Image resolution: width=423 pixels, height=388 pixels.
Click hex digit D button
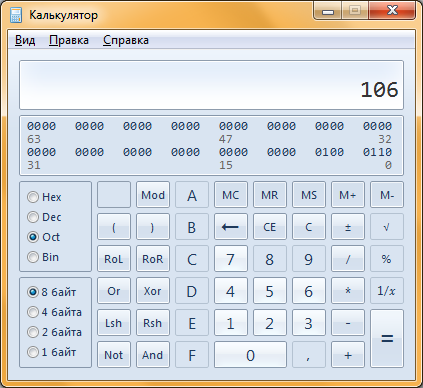tap(192, 291)
